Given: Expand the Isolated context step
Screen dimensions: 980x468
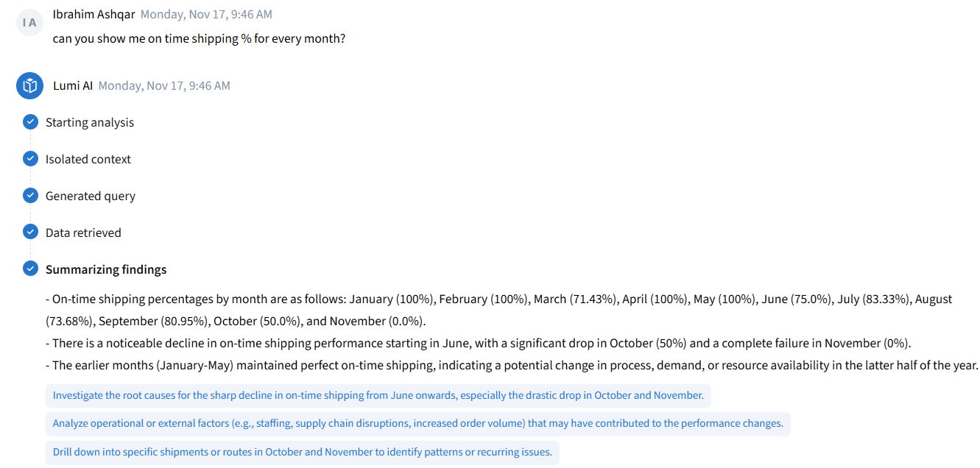Looking at the screenshot, I should click(88, 159).
